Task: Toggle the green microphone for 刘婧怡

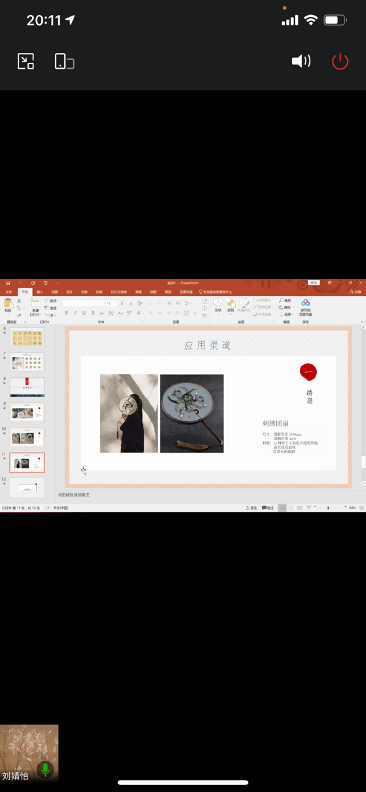Action: (x=45, y=769)
